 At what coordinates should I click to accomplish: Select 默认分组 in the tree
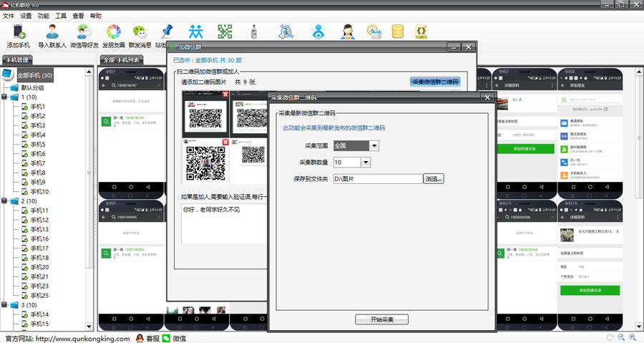point(32,88)
